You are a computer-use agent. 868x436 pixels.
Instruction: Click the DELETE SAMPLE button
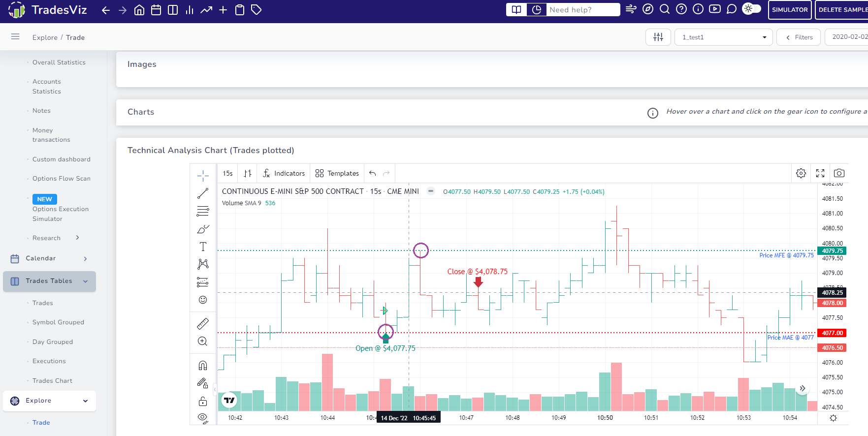(x=841, y=10)
